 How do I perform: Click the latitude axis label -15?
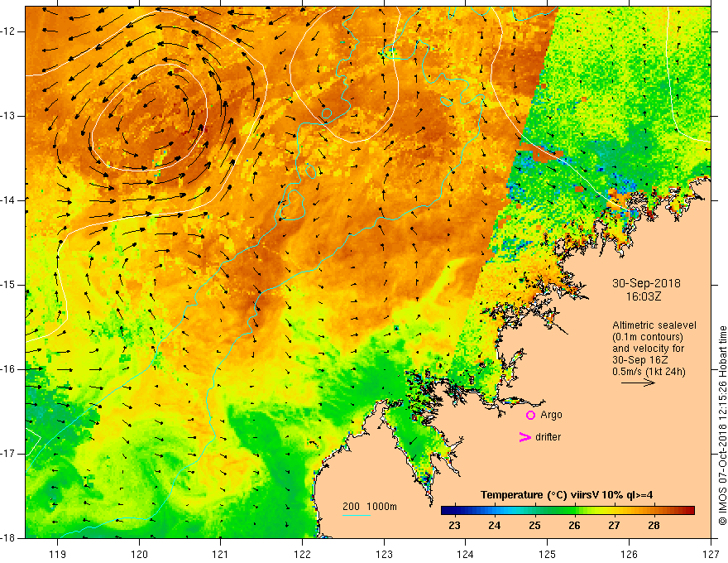pyautogui.click(x=8, y=285)
